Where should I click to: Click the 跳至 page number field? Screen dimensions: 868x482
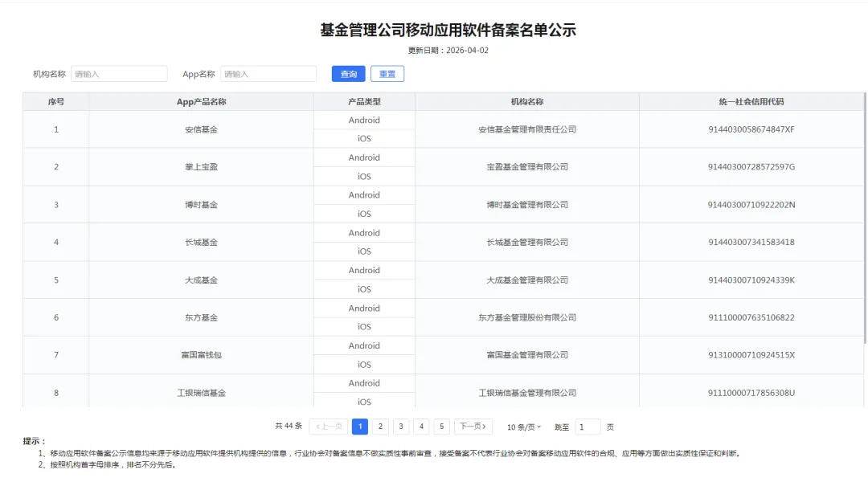(x=588, y=427)
